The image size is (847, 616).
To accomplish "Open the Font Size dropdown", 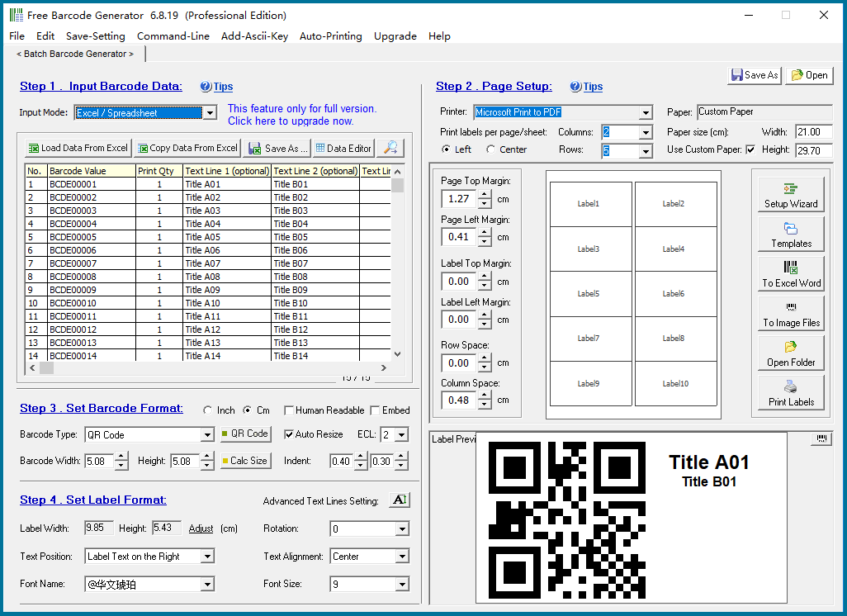I will click(x=402, y=584).
